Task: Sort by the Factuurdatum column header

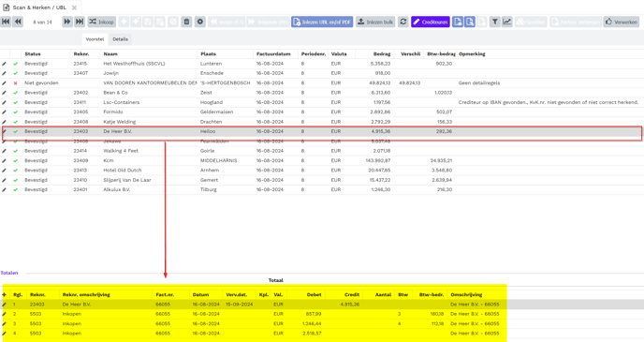Action: pyautogui.click(x=273, y=53)
